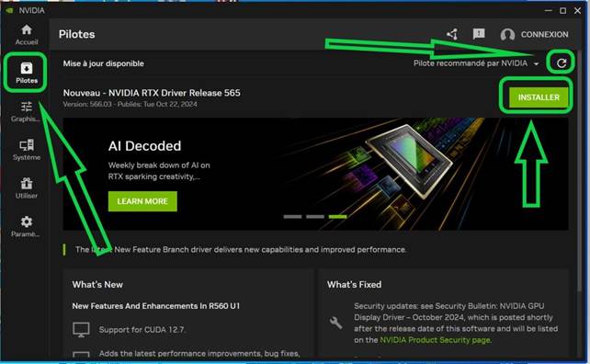Click LEARN MORE on AI Decoded banner
The height and width of the screenshot is (364, 590).
pos(142,201)
